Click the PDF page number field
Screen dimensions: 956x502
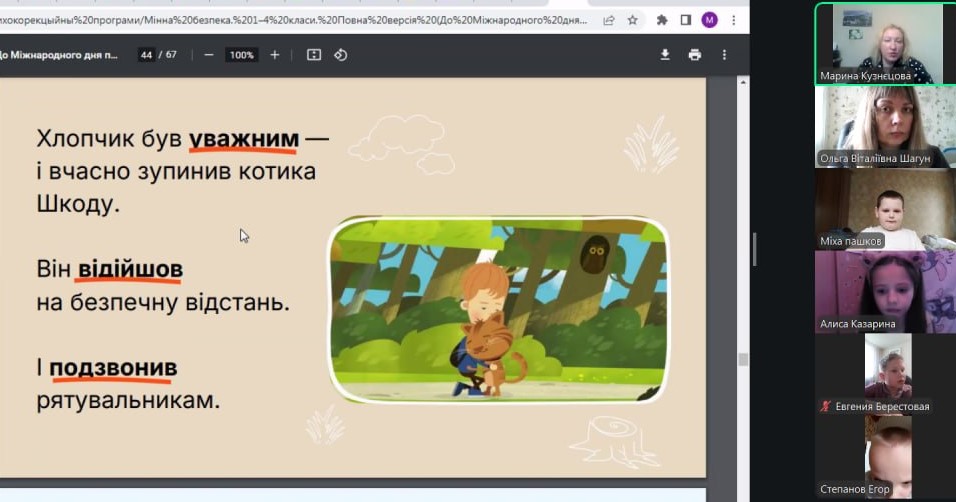[147, 55]
